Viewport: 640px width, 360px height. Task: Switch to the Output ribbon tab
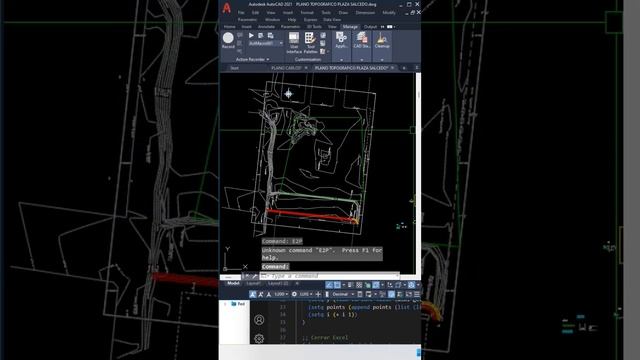[370, 27]
